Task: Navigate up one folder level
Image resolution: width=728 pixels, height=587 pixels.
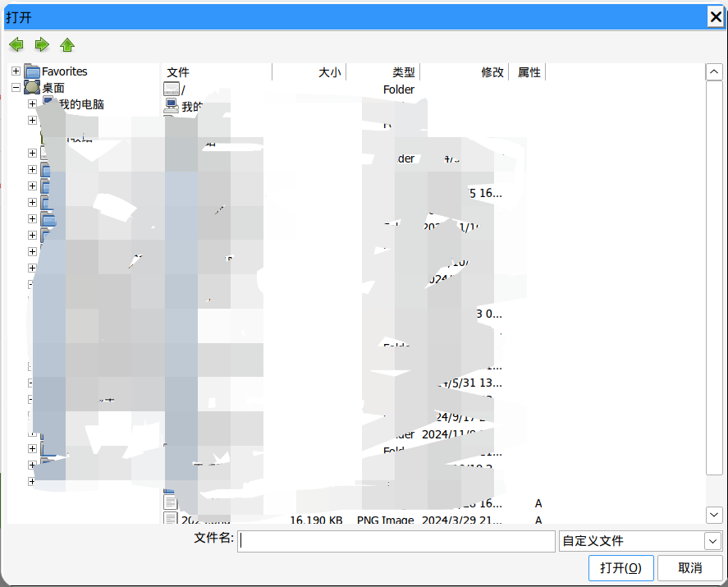Action: [x=67, y=44]
